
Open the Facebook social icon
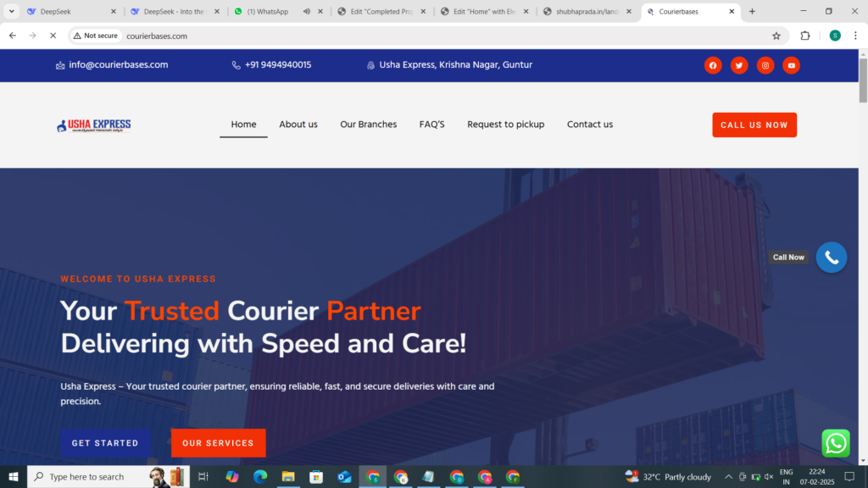pyautogui.click(x=713, y=65)
